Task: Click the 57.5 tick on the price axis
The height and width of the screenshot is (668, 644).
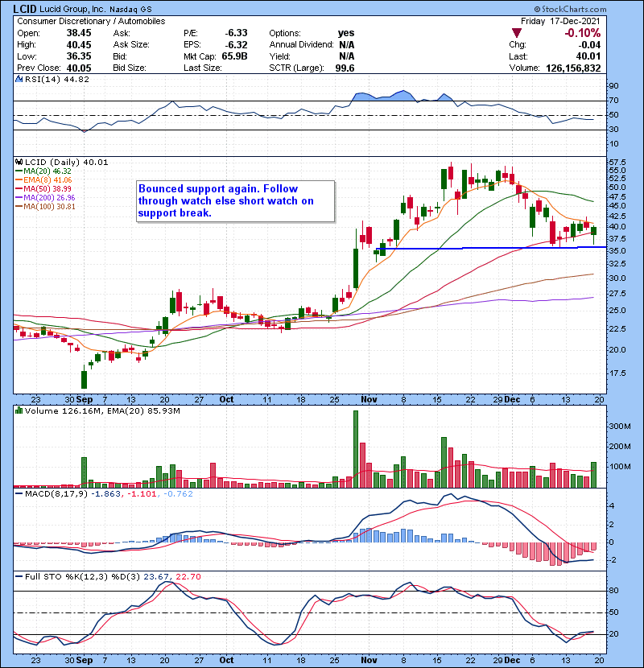Action: 617,163
